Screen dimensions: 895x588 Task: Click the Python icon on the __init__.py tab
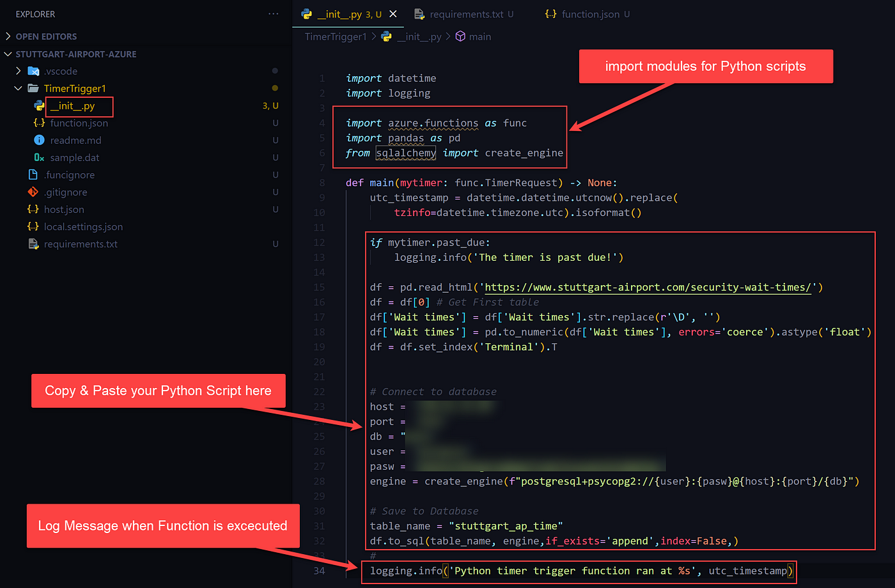coord(306,14)
